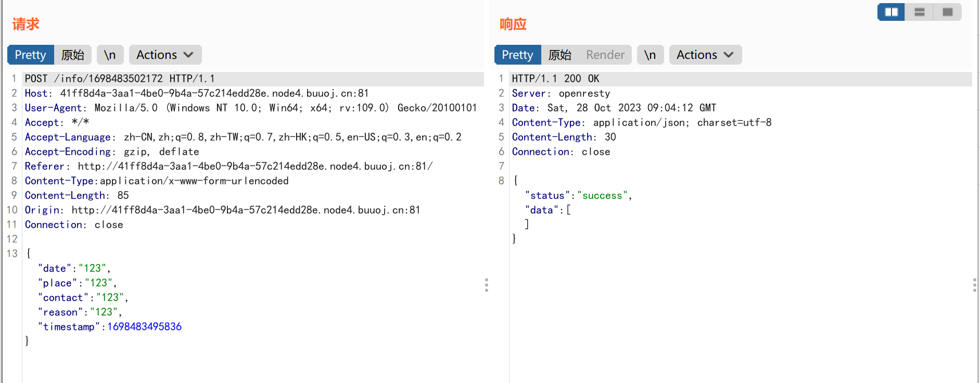Click the timestamp value 1698483495836

click(x=145, y=327)
